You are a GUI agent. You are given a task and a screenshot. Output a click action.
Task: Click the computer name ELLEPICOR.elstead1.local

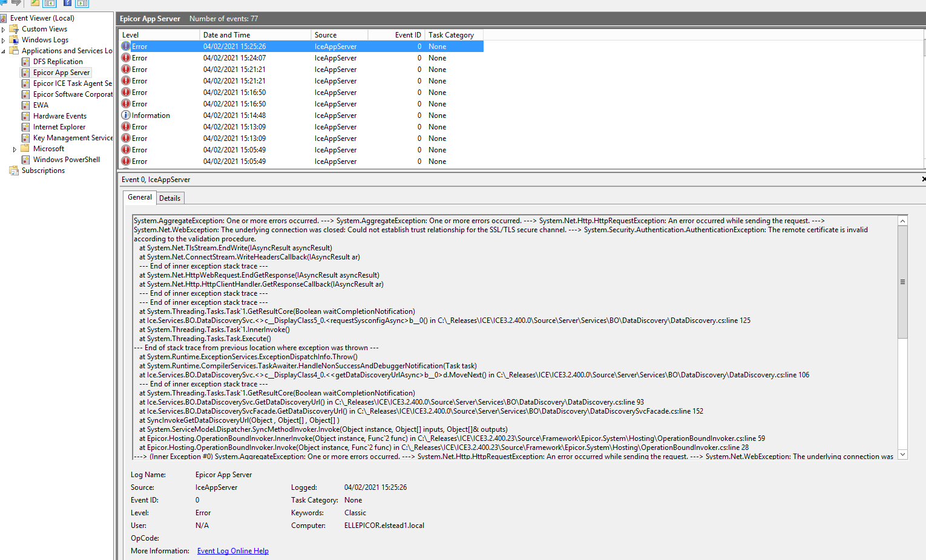[x=384, y=526]
